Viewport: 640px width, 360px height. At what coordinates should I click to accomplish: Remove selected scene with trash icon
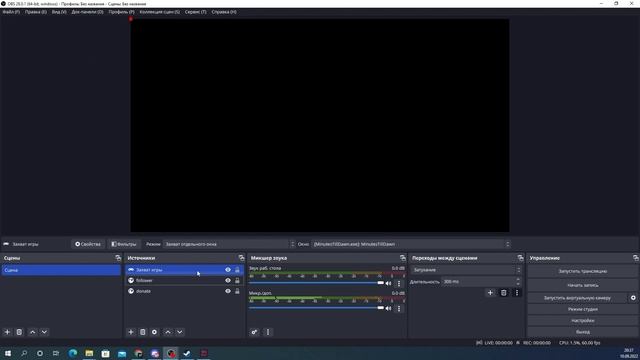(19, 332)
